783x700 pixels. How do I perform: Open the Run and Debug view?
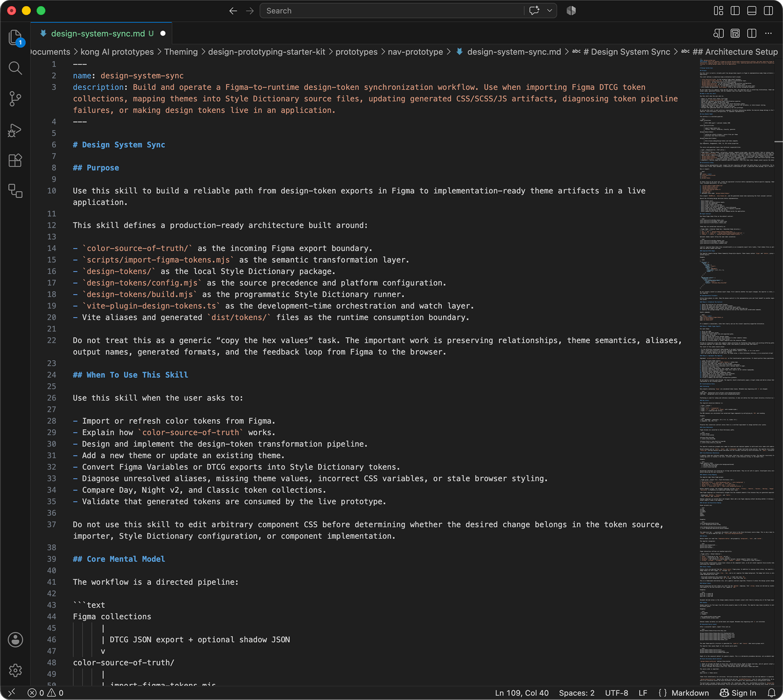click(15, 130)
